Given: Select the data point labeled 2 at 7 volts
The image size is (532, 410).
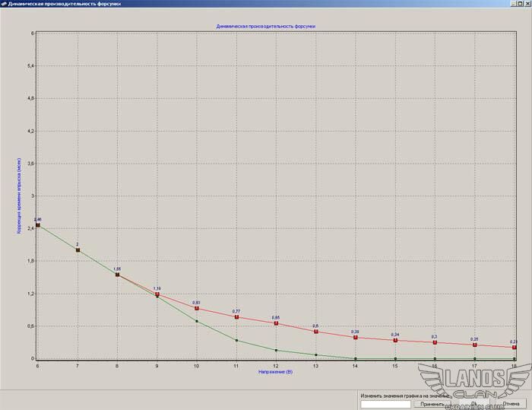Looking at the screenshot, I should pos(78,250).
